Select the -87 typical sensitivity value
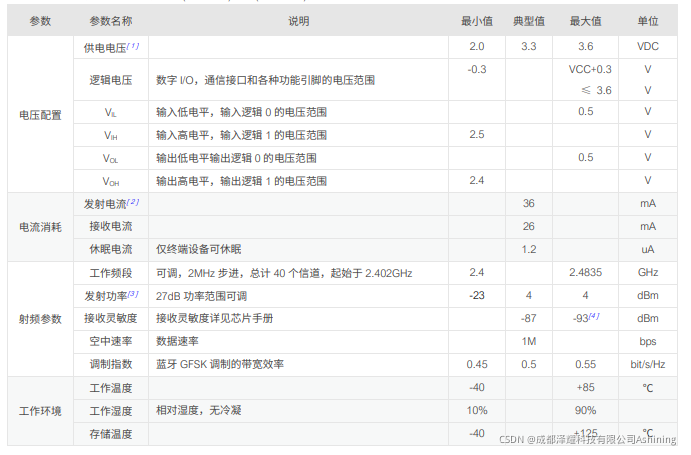The image size is (691, 455). (528, 318)
